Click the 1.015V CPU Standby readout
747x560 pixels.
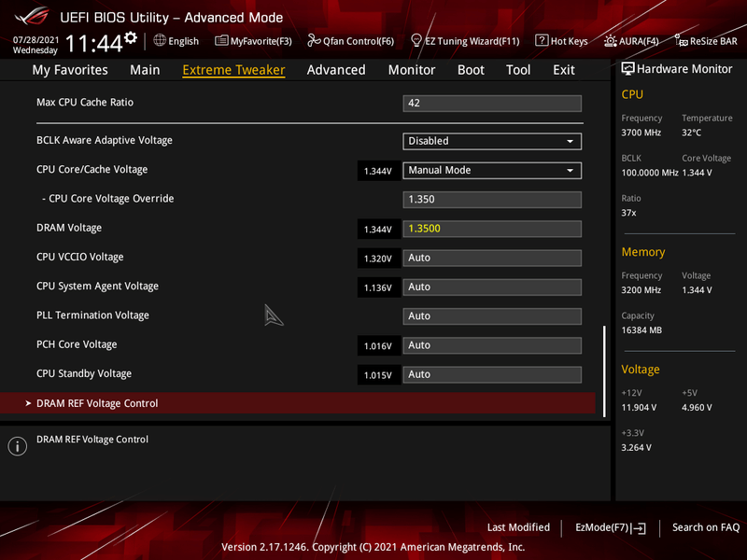(378, 375)
